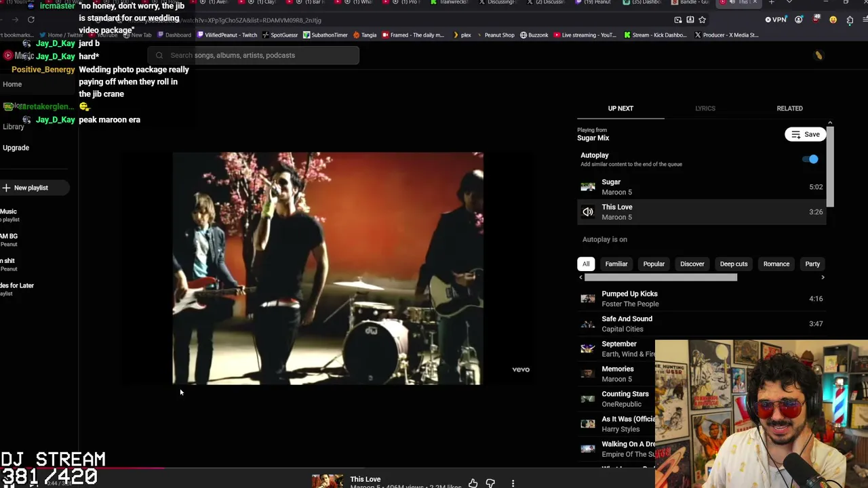Dislike the song with thumbs down
Image resolution: width=868 pixels, height=488 pixels.
coord(490,483)
